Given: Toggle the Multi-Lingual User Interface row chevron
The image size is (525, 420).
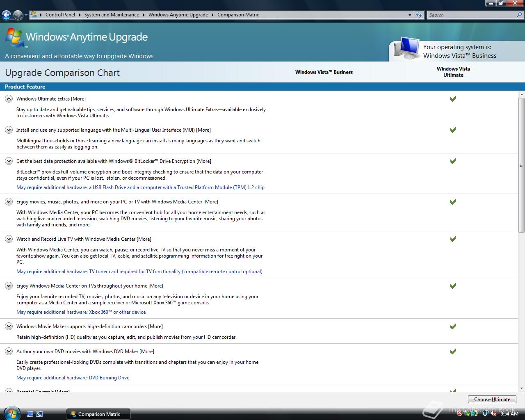Looking at the screenshot, I should point(9,130).
